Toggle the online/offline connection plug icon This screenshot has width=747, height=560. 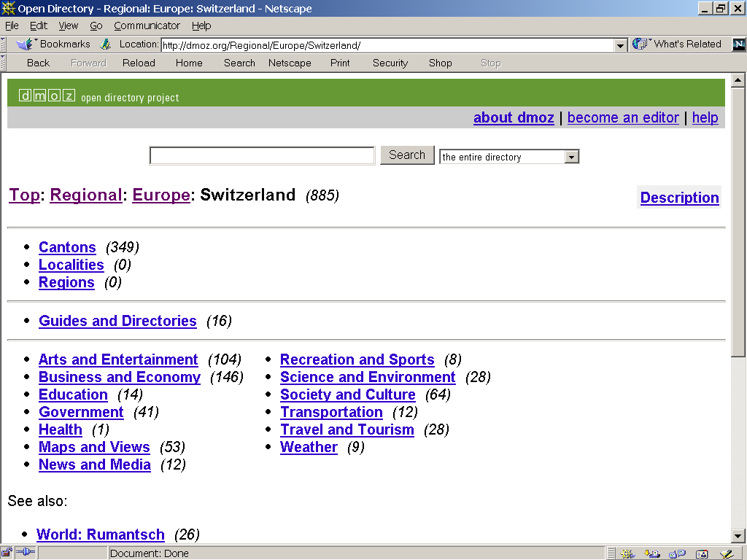point(26,553)
